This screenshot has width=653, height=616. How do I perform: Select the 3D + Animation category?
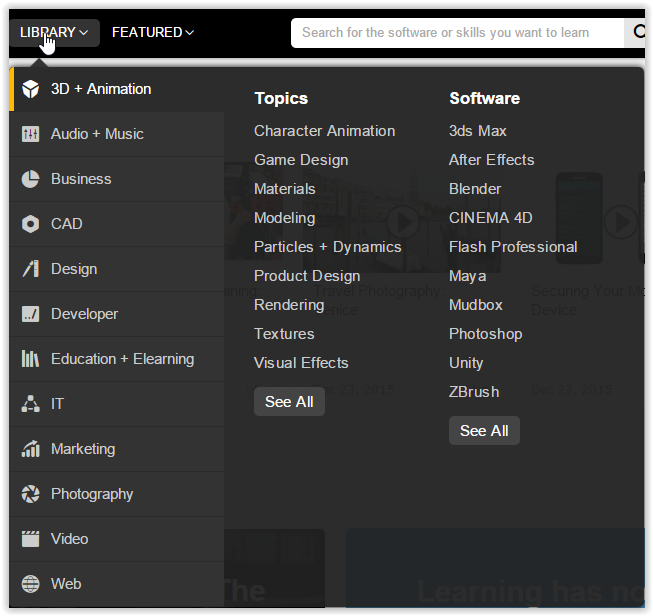click(117, 89)
